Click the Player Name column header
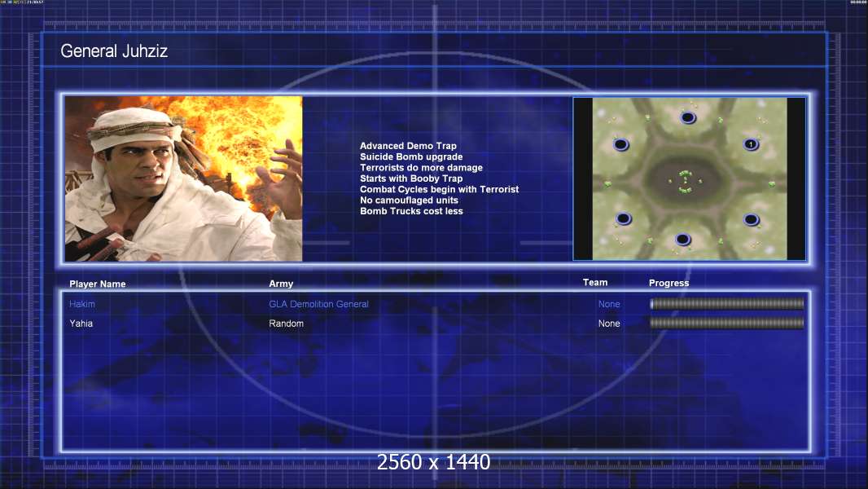This screenshot has width=868, height=489. point(98,284)
